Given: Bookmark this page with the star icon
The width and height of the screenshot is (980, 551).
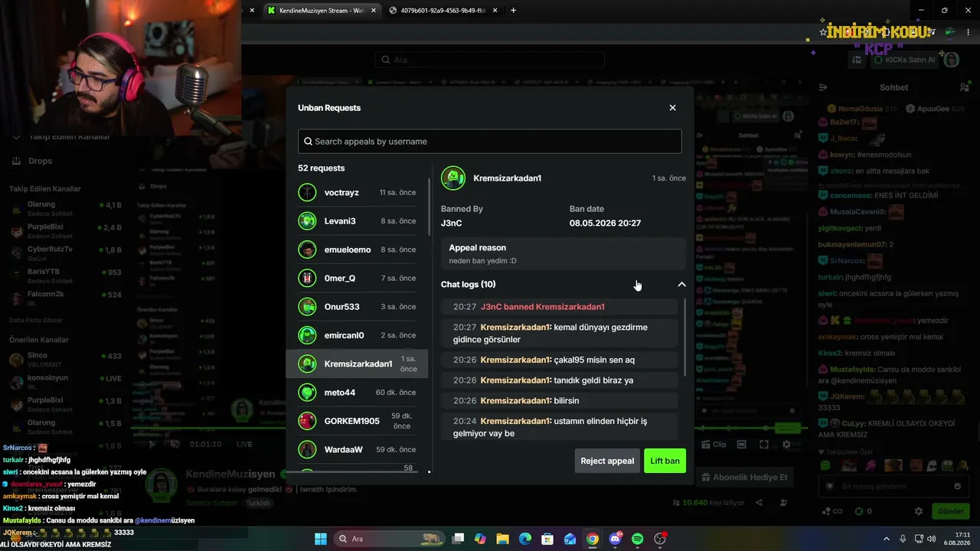Looking at the screenshot, I should pos(824,32).
